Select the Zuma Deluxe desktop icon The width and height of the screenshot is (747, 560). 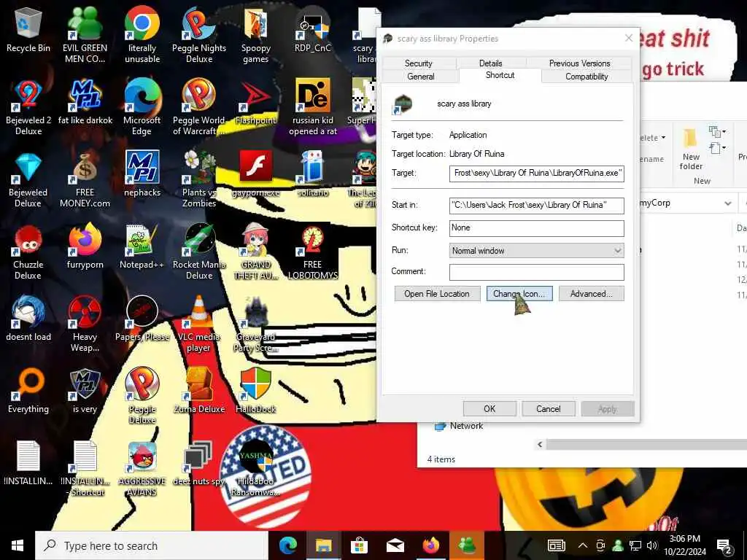199,391
